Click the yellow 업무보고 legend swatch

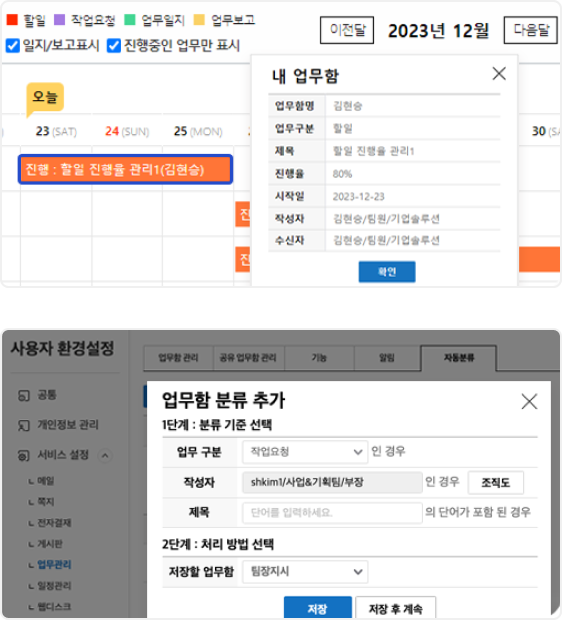point(199,20)
